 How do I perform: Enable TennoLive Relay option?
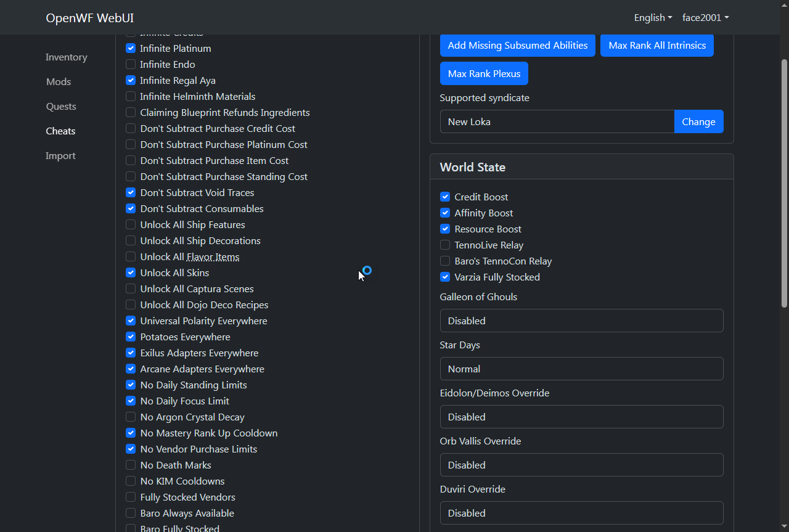coord(445,245)
